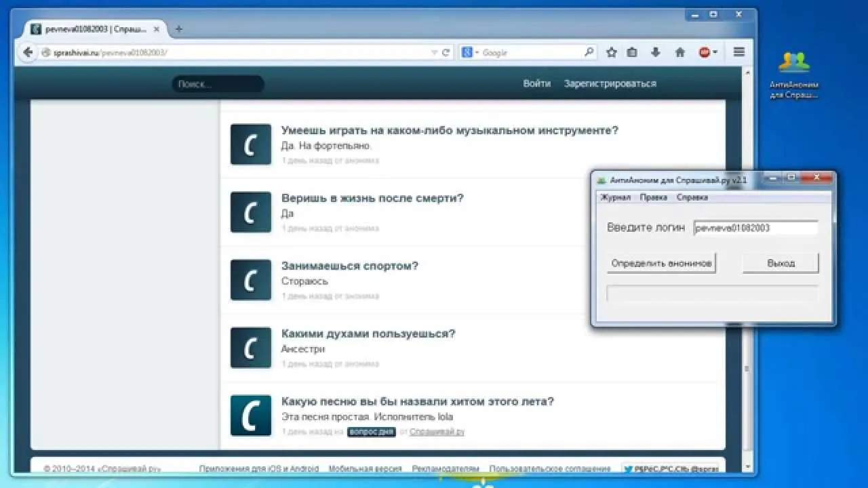Open Пользовательское соглашение footer link
This screenshot has width=868, height=488.
[551, 468]
